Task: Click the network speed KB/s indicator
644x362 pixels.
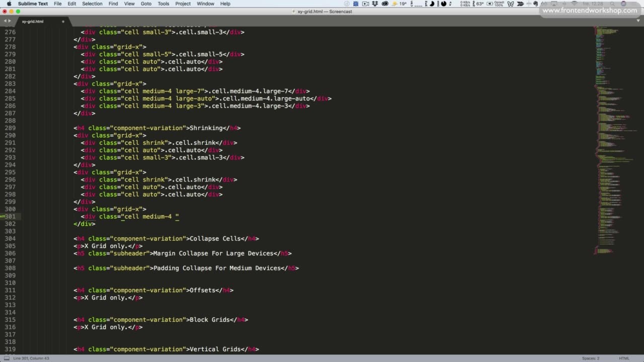Action: click(x=465, y=4)
